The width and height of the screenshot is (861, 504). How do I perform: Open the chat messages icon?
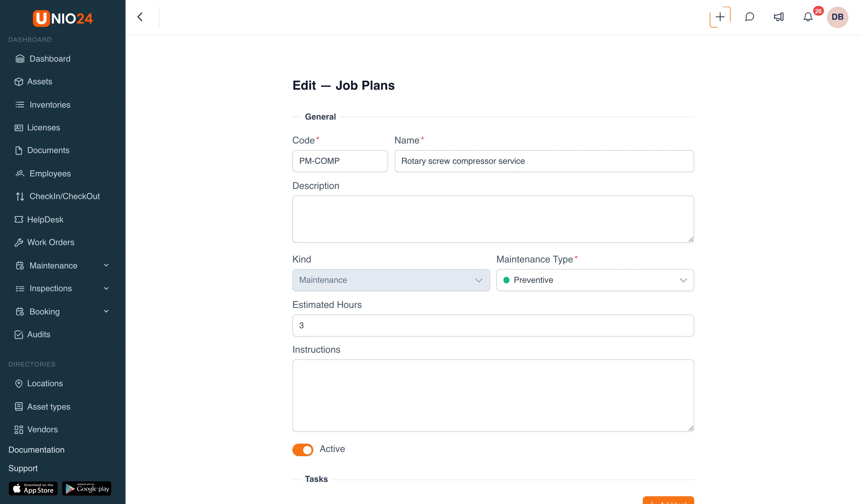pyautogui.click(x=749, y=17)
